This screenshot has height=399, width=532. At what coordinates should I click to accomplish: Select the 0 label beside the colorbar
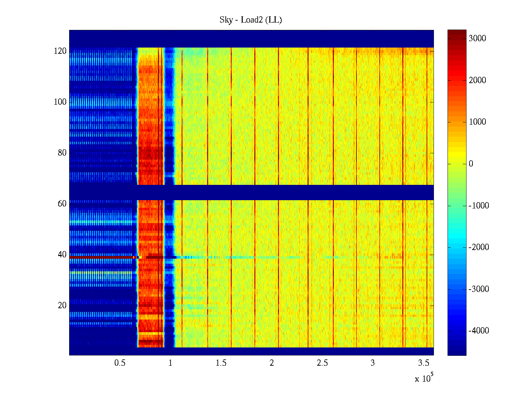coord(471,164)
